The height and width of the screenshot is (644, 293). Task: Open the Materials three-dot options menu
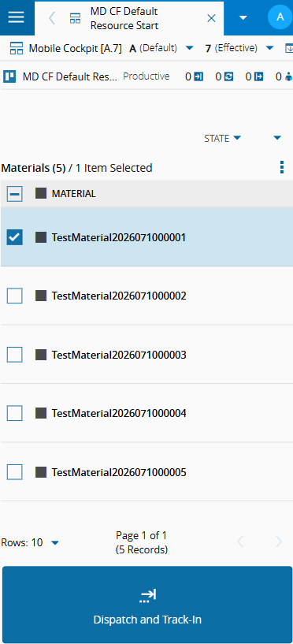281,168
